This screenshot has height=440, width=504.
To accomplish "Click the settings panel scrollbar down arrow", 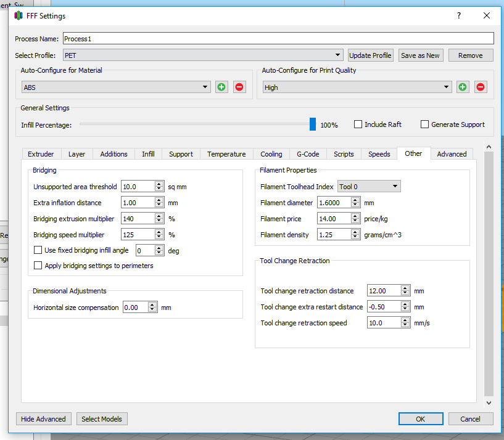I will click(x=489, y=403).
